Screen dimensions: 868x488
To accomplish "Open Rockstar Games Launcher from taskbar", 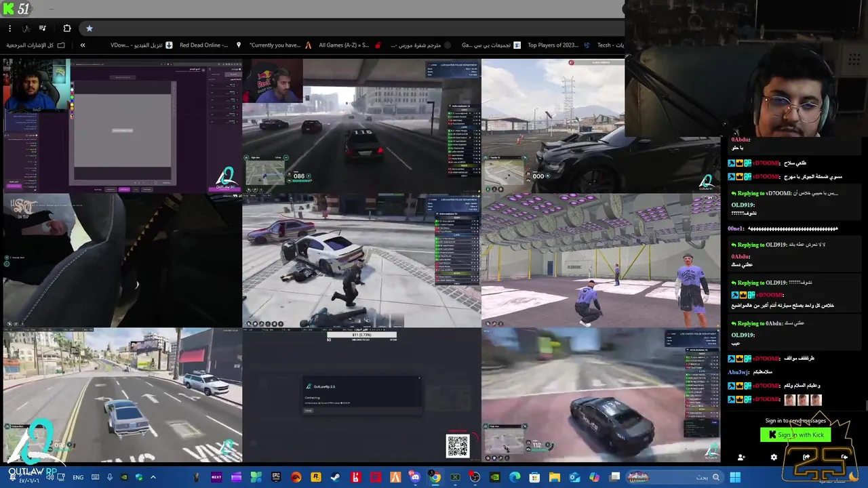I will click(x=315, y=477).
